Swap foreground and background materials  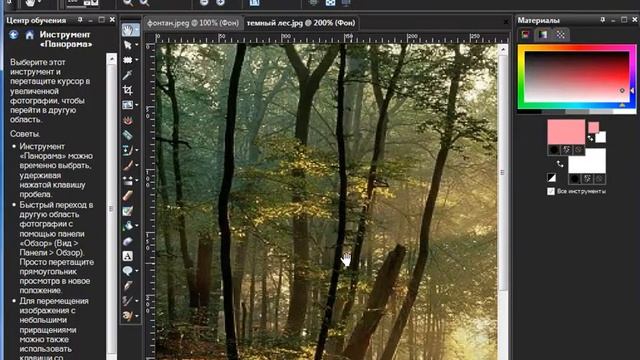click(560, 164)
